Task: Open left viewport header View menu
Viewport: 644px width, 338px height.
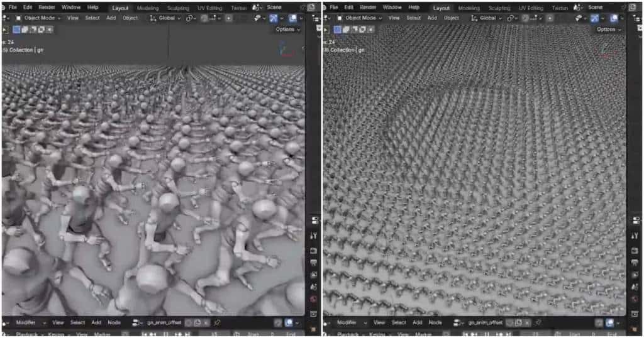Action: click(x=73, y=18)
